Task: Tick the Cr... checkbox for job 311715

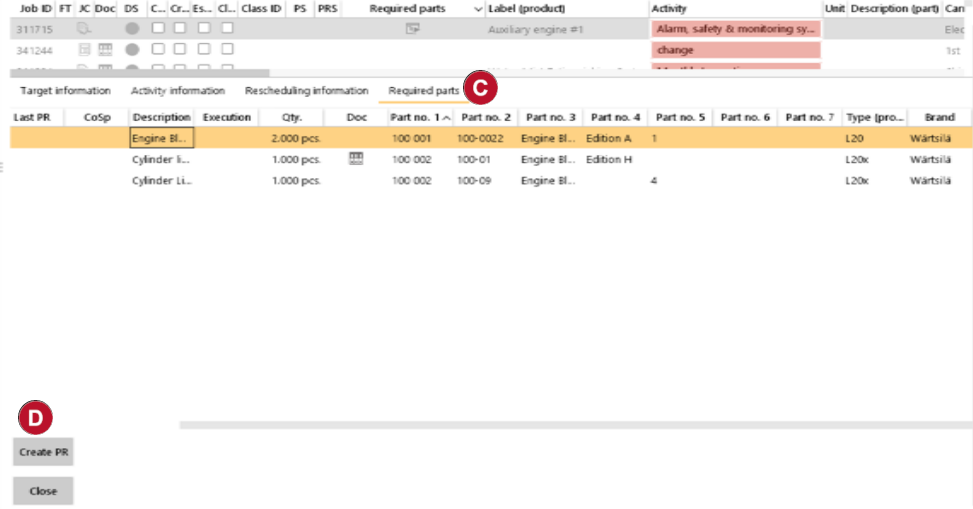Action: [180, 28]
